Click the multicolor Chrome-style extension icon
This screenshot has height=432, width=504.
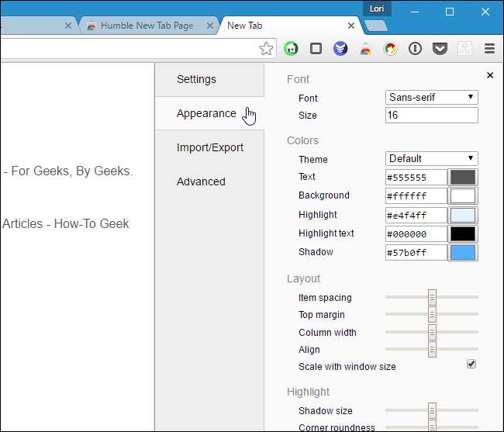point(390,49)
